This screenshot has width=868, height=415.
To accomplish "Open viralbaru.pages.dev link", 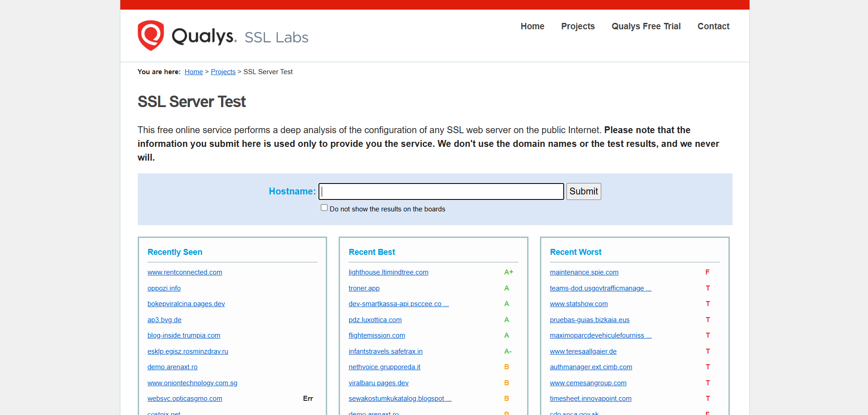I will (x=378, y=383).
